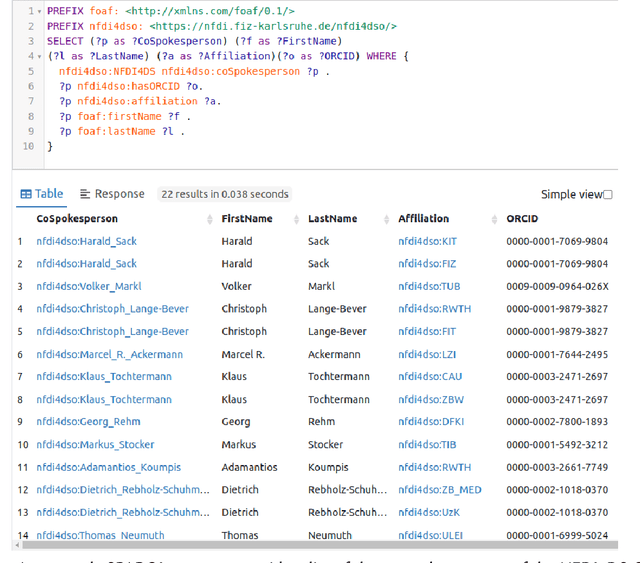This screenshot has width=640, height=563.
Task: Open the nfdi4dso:TIB affiliation link
Action: point(426,445)
